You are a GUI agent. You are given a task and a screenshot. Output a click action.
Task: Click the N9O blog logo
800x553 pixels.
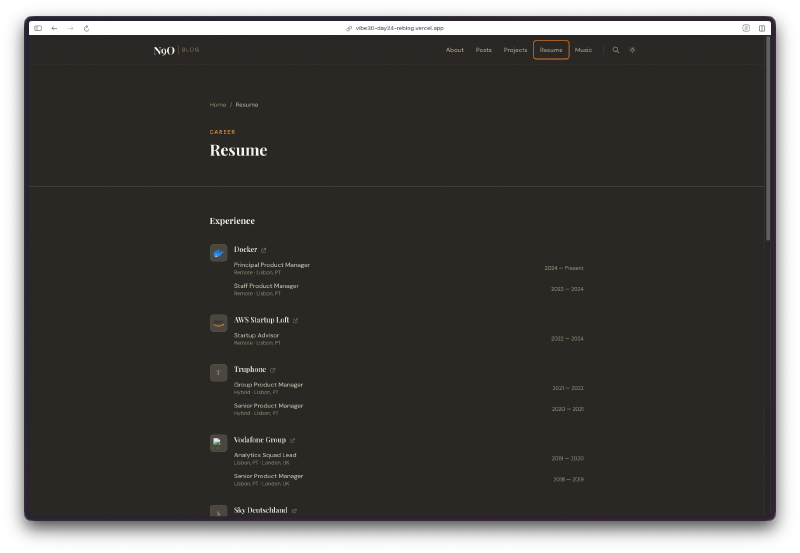click(x=176, y=50)
